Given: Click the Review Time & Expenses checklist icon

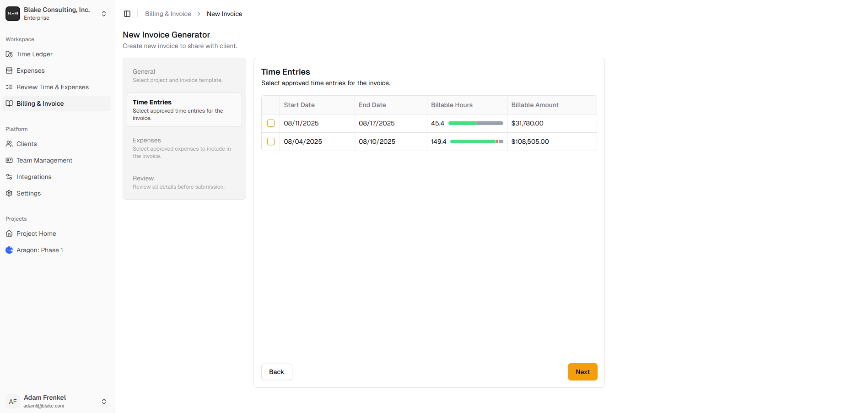Looking at the screenshot, I should tap(9, 87).
